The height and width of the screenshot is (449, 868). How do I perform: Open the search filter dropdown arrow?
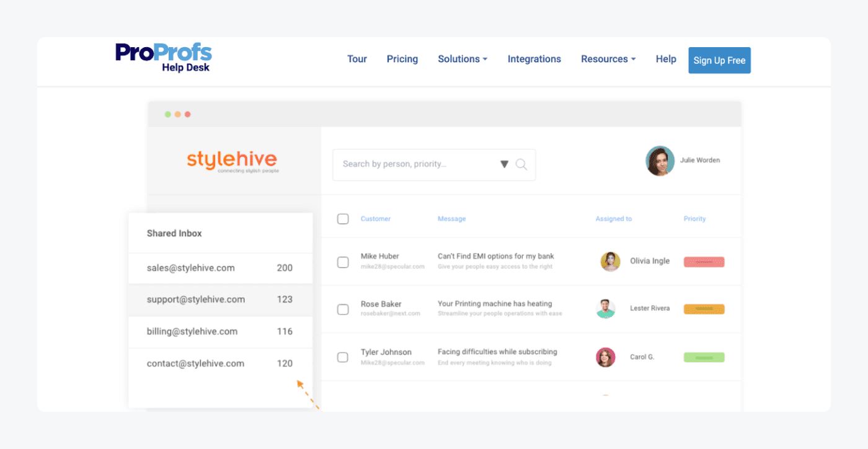(x=504, y=164)
